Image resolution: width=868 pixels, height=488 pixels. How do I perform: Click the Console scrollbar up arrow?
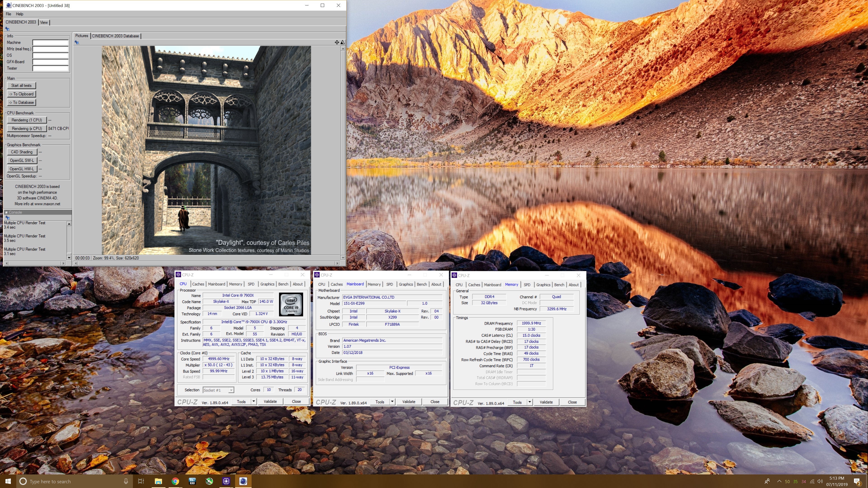(69, 224)
